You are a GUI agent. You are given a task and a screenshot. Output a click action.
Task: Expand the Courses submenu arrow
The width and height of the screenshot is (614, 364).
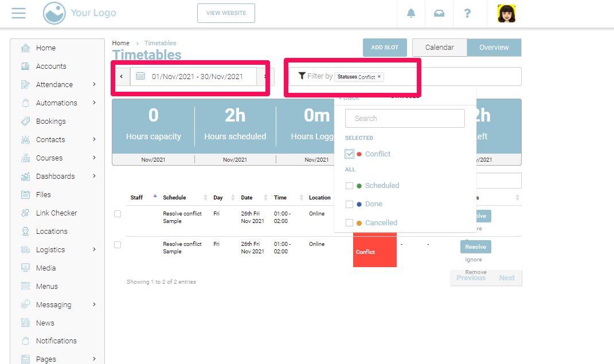click(x=94, y=158)
